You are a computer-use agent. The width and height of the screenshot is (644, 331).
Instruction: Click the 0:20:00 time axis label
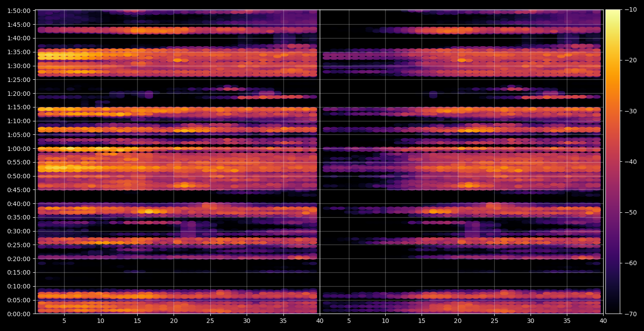pos(19,259)
